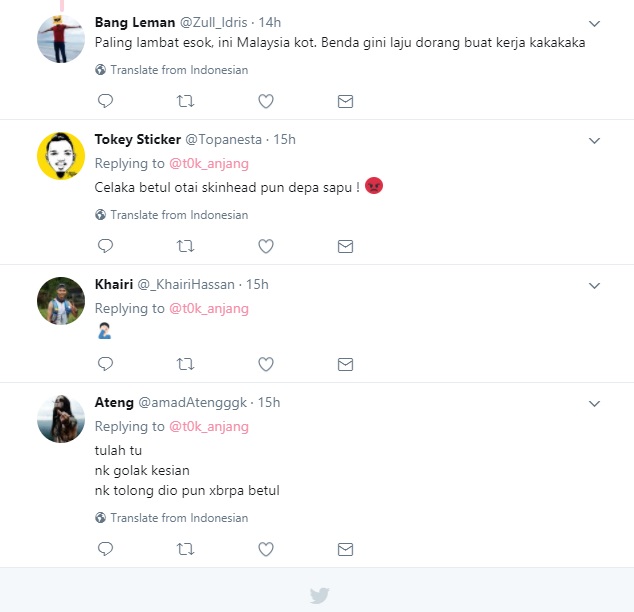
Task: Share Ateng's tweet via message icon
Action: point(345,549)
